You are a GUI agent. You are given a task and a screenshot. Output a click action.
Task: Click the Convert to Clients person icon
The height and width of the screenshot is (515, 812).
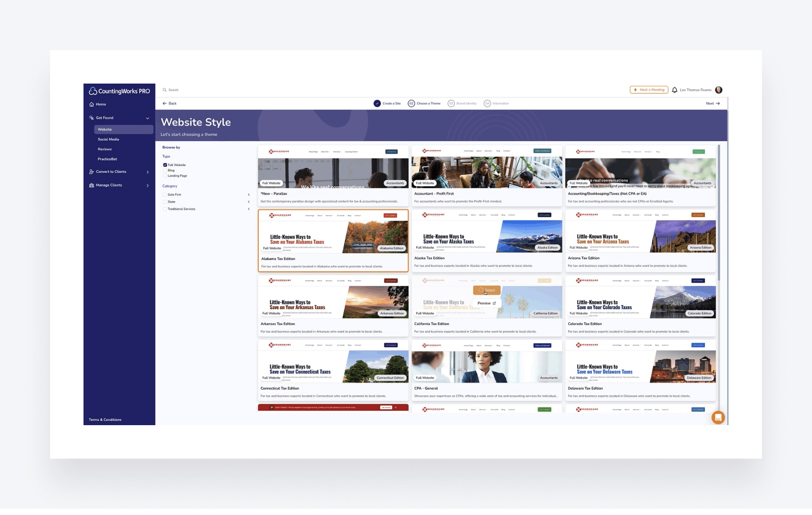click(x=92, y=172)
